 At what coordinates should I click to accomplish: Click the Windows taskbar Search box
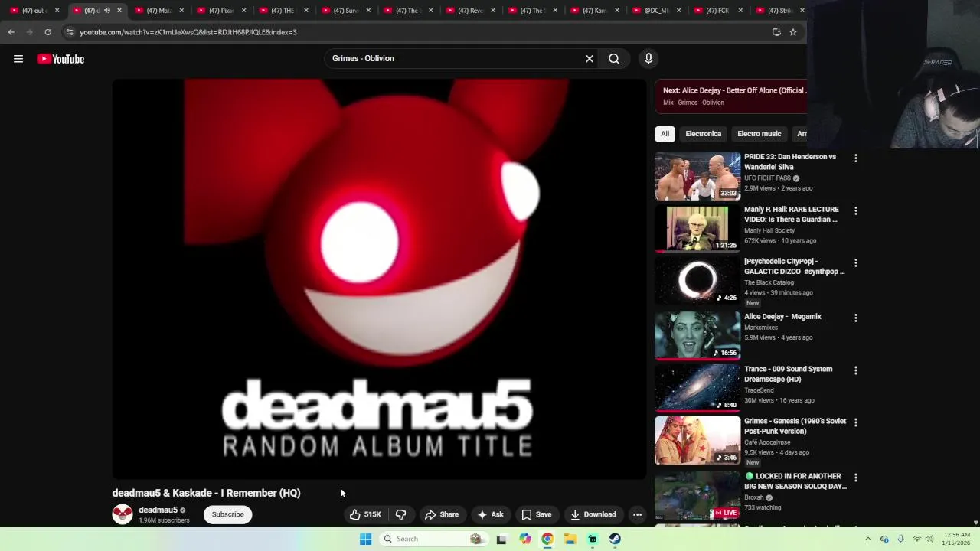click(434, 539)
